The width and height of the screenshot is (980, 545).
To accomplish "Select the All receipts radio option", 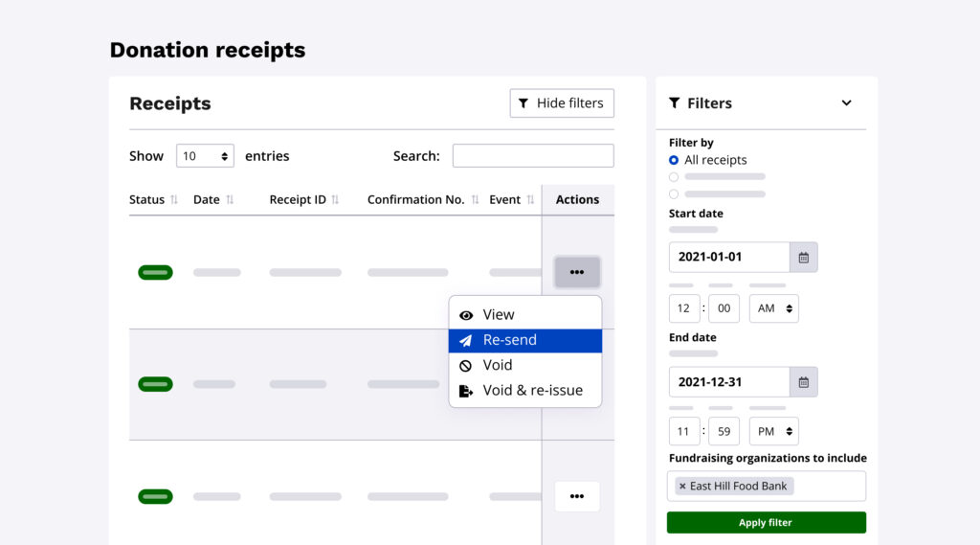I will click(674, 160).
